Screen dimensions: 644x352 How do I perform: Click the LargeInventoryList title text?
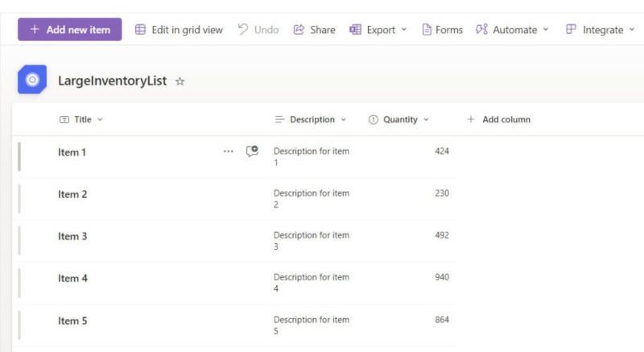coord(112,81)
